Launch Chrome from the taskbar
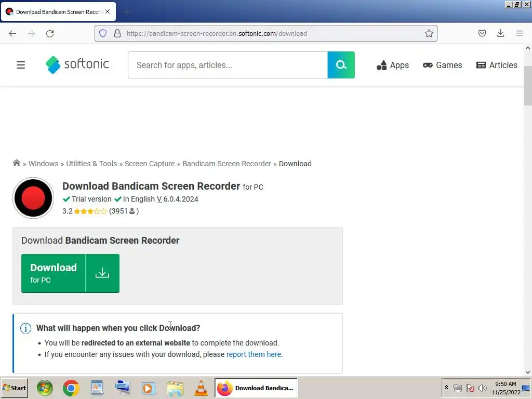The width and height of the screenshot is (532, 399). point(71,388)
